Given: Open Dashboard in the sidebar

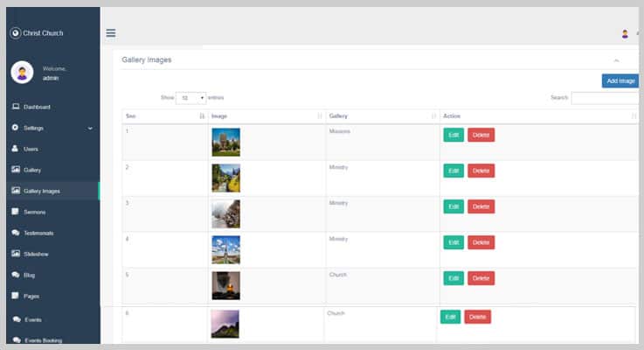Looking at the screenshot, I should [x=37, y=107].
